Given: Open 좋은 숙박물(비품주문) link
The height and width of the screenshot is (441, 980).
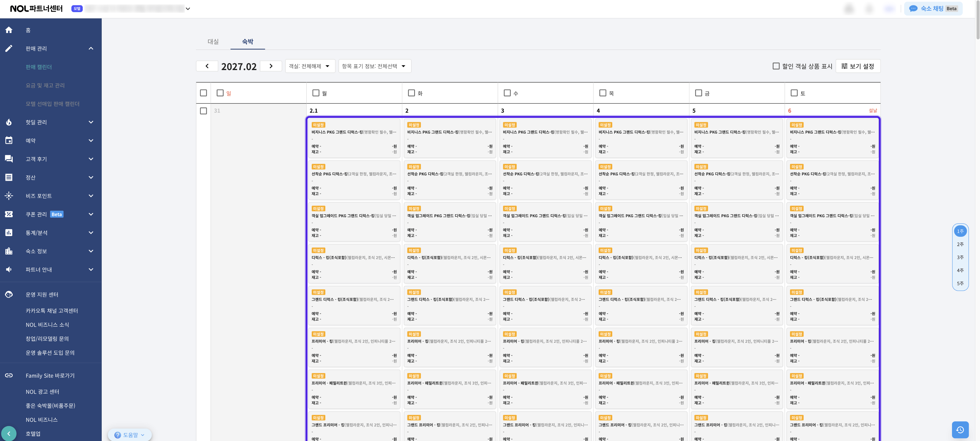Looking at the screenshot, I should [x=50, y=406].
